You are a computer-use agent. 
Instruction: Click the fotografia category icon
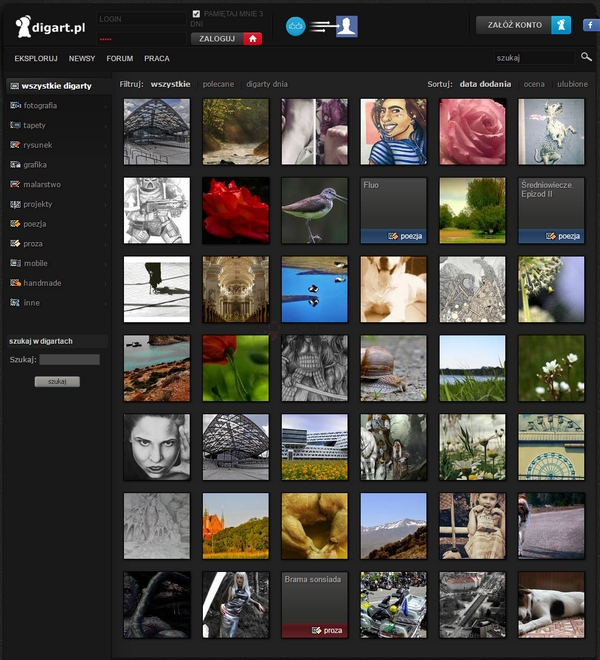point(16,105)
